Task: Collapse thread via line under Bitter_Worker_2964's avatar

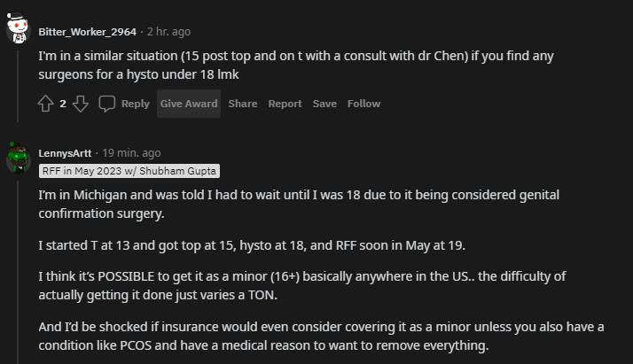Action: point(18,84)
